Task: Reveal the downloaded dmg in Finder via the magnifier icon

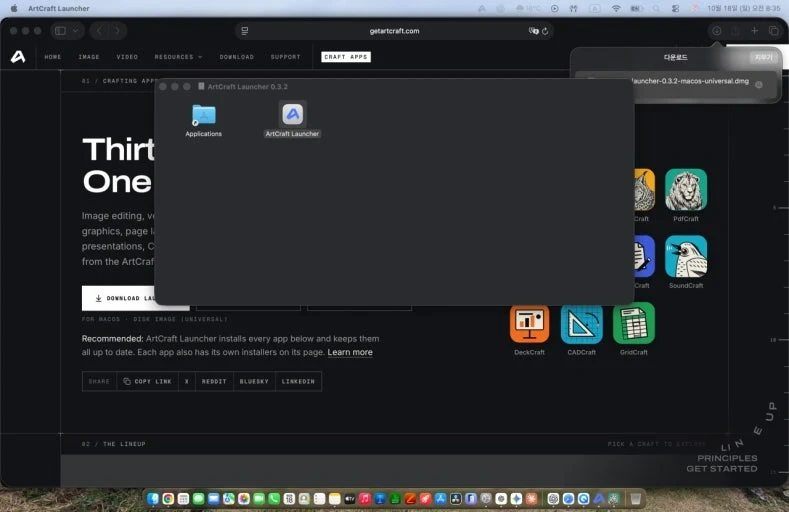Action: coord(759,84)
